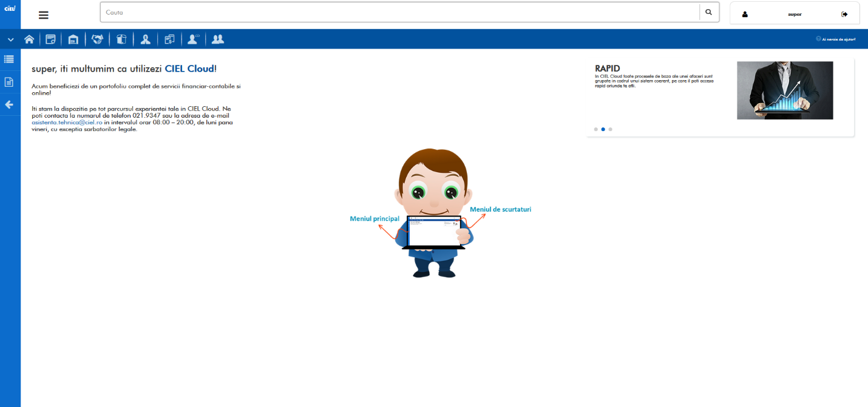Click the 'Meniul de scurtaturi' label

tap(501, 209)
